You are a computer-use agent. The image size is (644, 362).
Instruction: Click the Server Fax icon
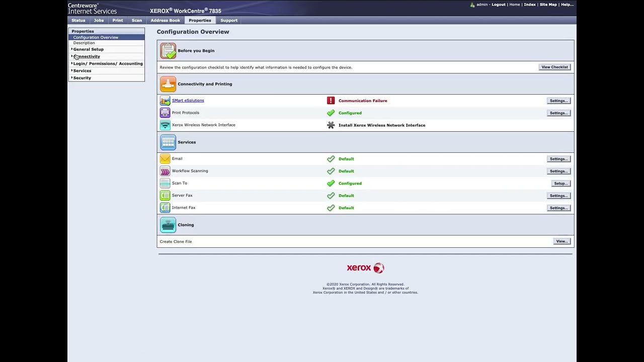pyautogui.click(x=165, y=196)
